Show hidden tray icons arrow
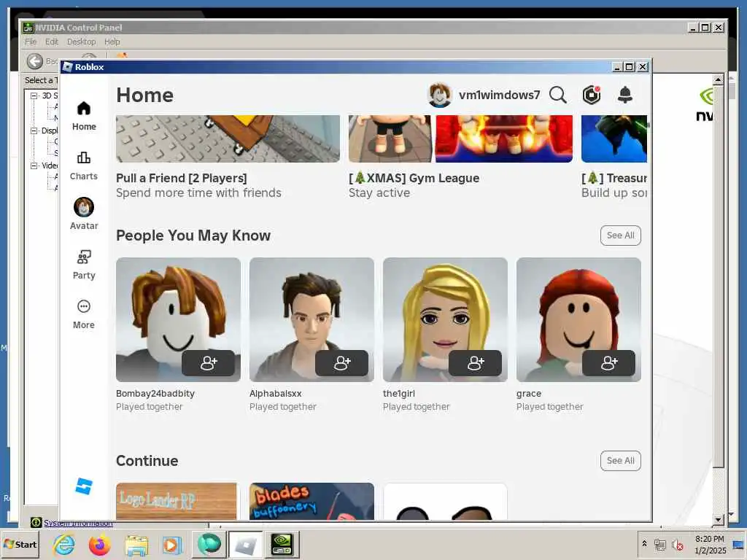Image resolution: width=747 pixels, height=560 pixels. pos(645,544)
